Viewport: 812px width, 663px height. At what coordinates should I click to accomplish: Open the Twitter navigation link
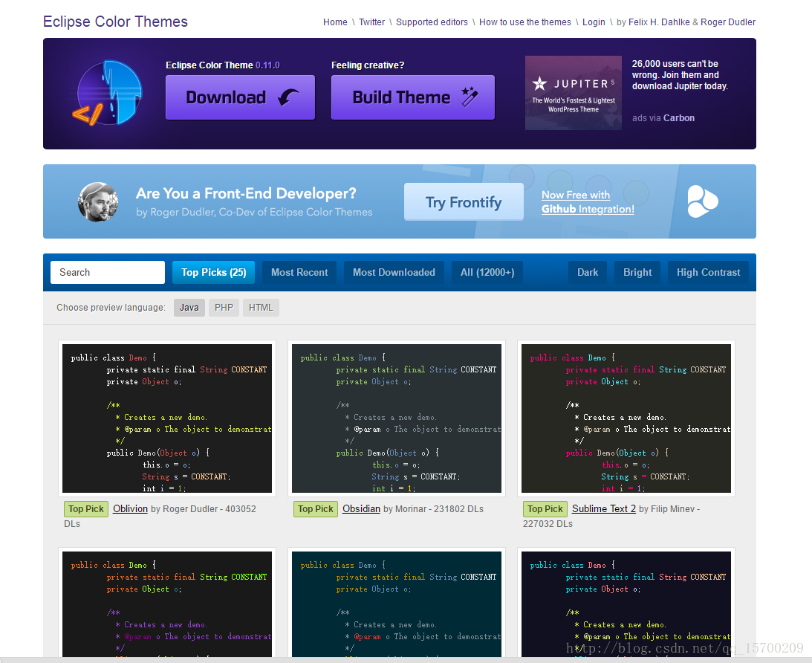[371, 22]
